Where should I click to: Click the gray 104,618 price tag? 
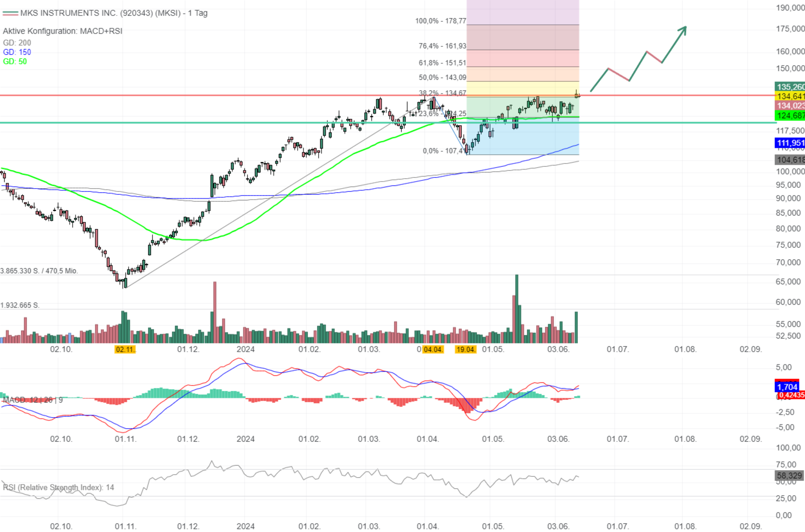790,160
